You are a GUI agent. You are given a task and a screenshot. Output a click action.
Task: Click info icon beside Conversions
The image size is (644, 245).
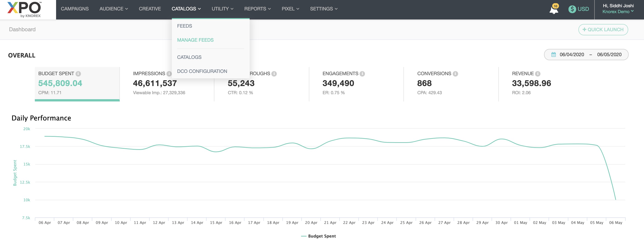[x=455, y=74]
